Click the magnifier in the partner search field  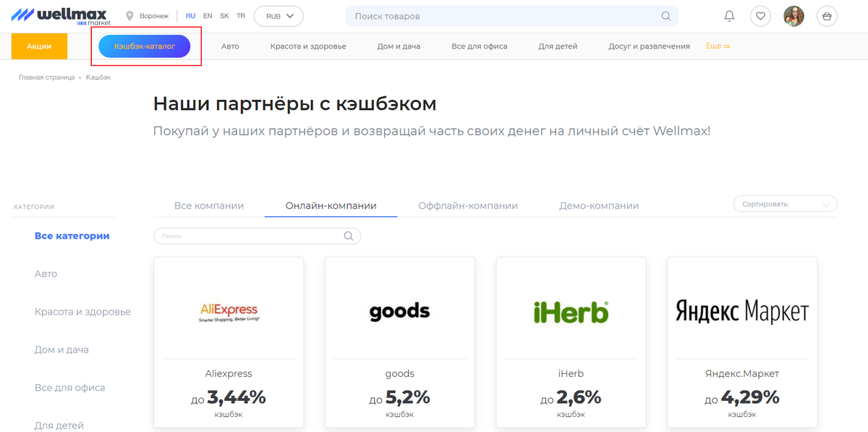point(348,236)
